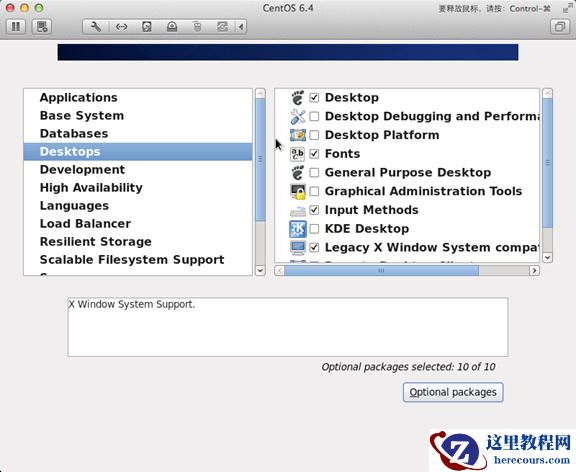Select the Databases category

[138, 133]
